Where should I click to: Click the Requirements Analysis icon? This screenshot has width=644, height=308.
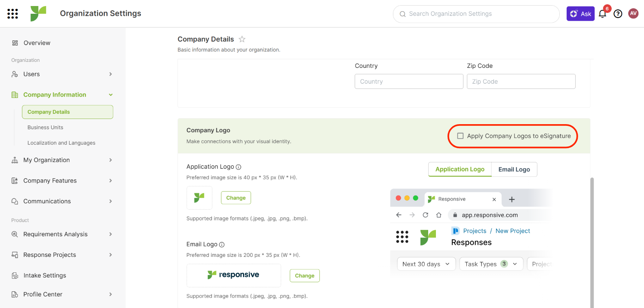15,235
